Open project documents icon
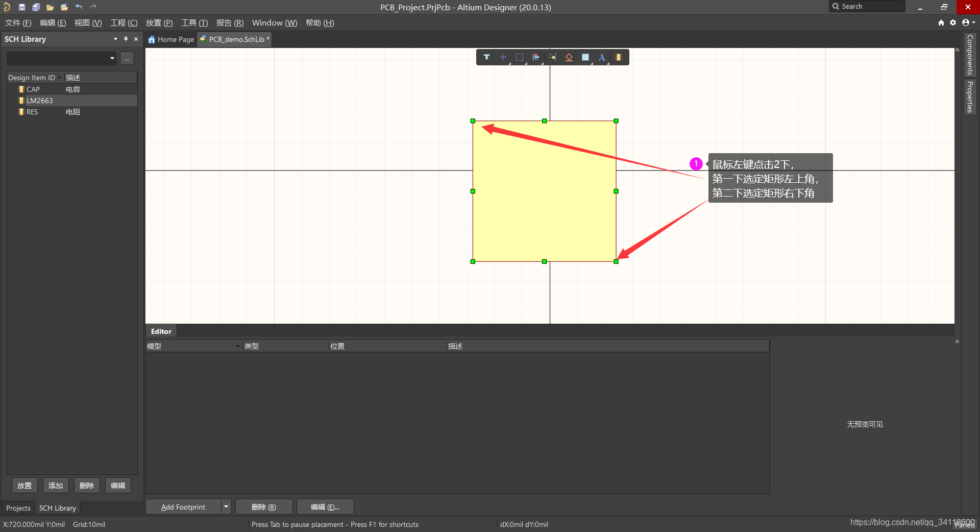The height and width of the screenshot is (532, 980). (x=64, y=7)
